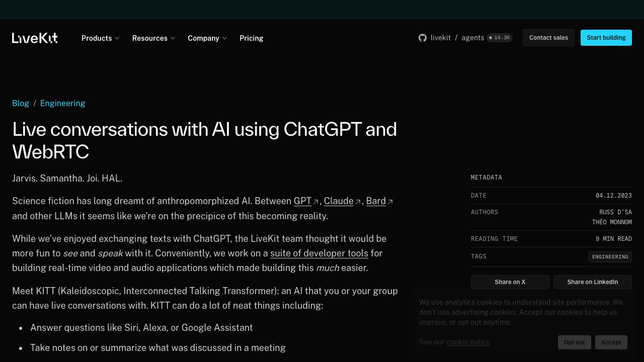Click the date value 04.12.2023
This screenshot has width=644, height=362.
[614, 196]
